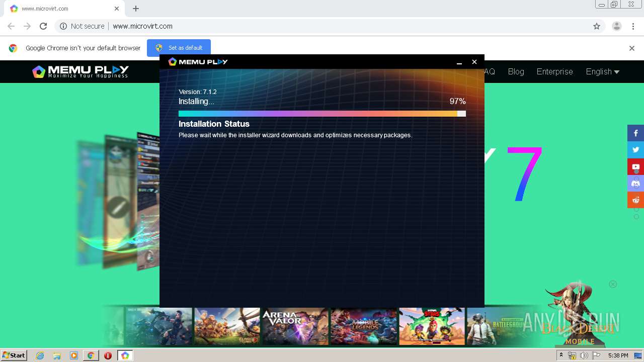
Task: Click the network icon in system tray
Action: coord(572,355)
